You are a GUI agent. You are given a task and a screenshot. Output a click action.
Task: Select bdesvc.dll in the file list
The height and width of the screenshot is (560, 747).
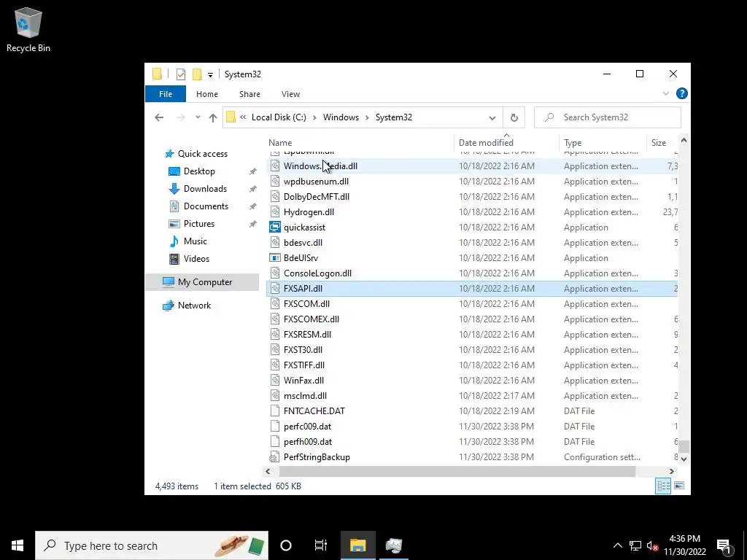click(x=303, y=242)
